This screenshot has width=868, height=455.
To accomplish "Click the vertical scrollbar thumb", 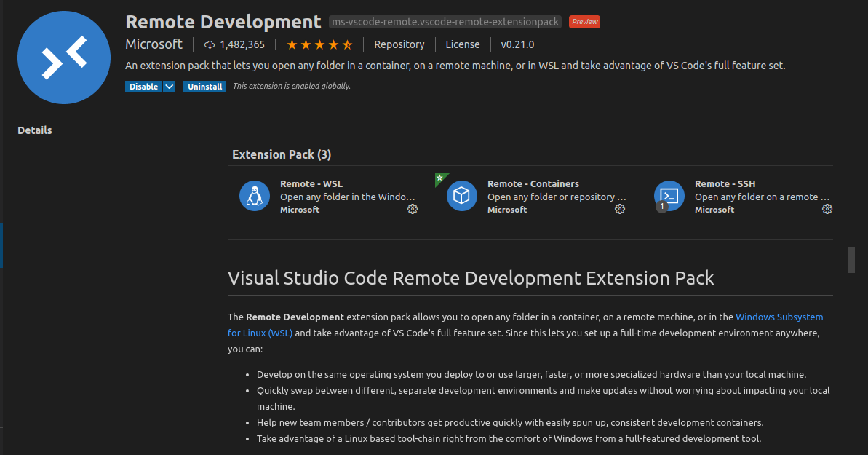I will [851, 260].
